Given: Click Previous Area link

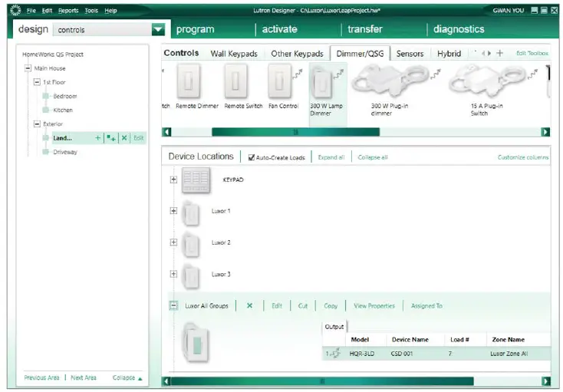Looking at the screenshot, I should coord(41,377).
